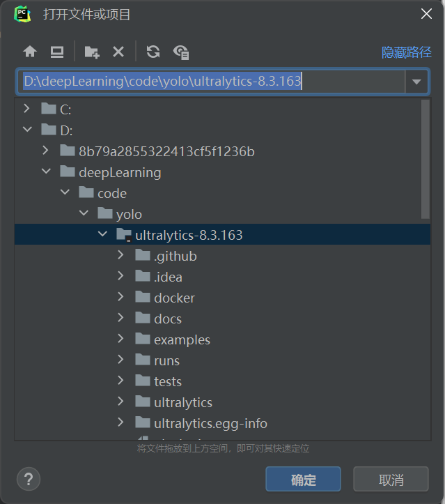
Task: Select the .github folder
Action: pyautogui.click(x=222, y=255)
